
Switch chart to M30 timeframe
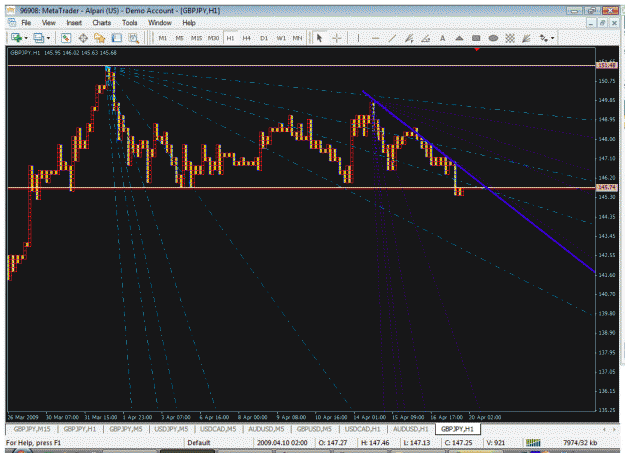tap(213, 38)
